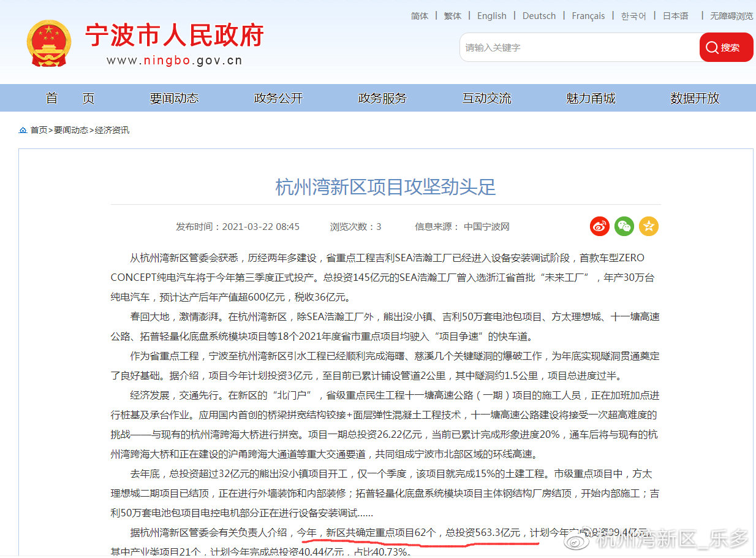756x558 pixels.
Task: Click the home icon in breadcrumb
Action: (x=23, y=130)
